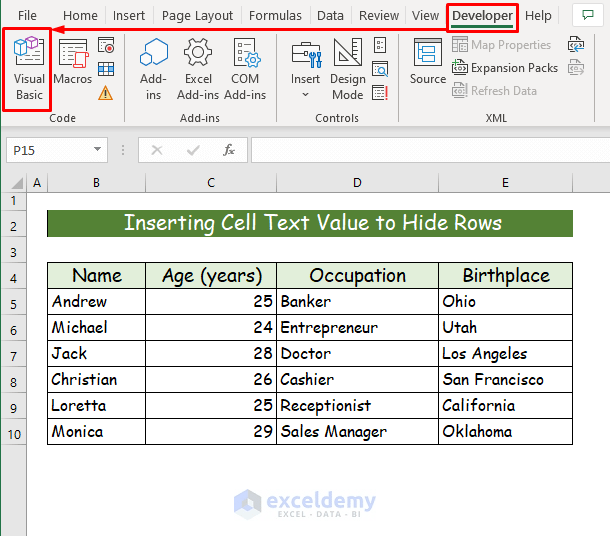Open the File tab
This screenshot has width=610, height=536.
tap(27, 16)
